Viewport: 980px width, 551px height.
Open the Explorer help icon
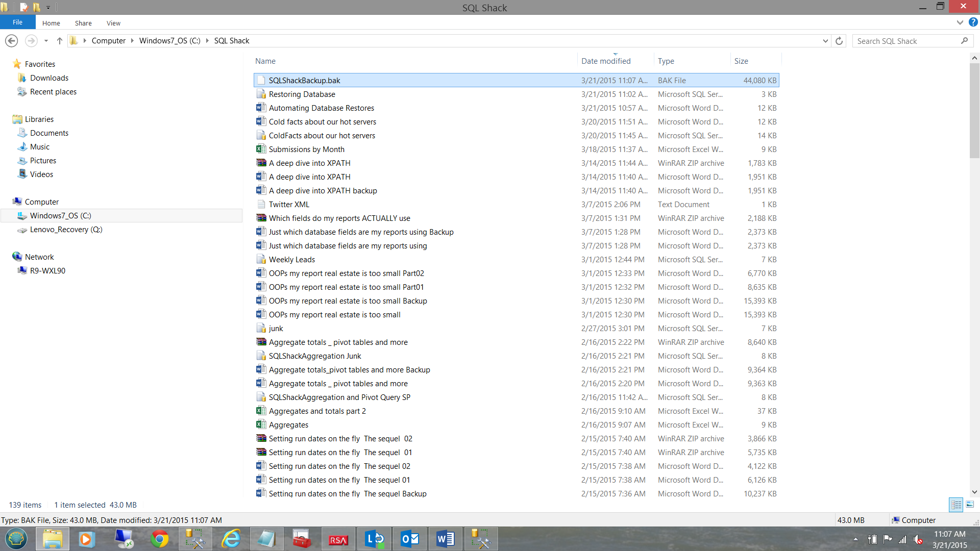(x=973, y=22)
